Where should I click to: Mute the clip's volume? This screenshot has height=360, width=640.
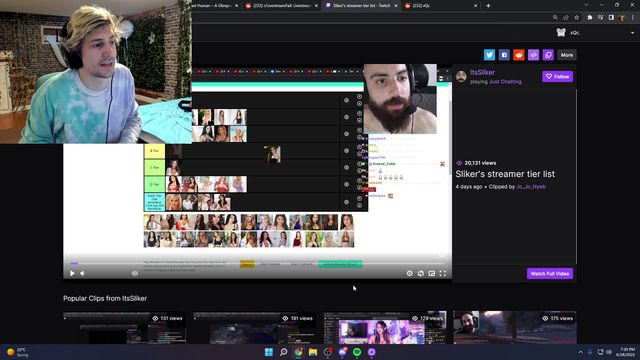point(82,273)
